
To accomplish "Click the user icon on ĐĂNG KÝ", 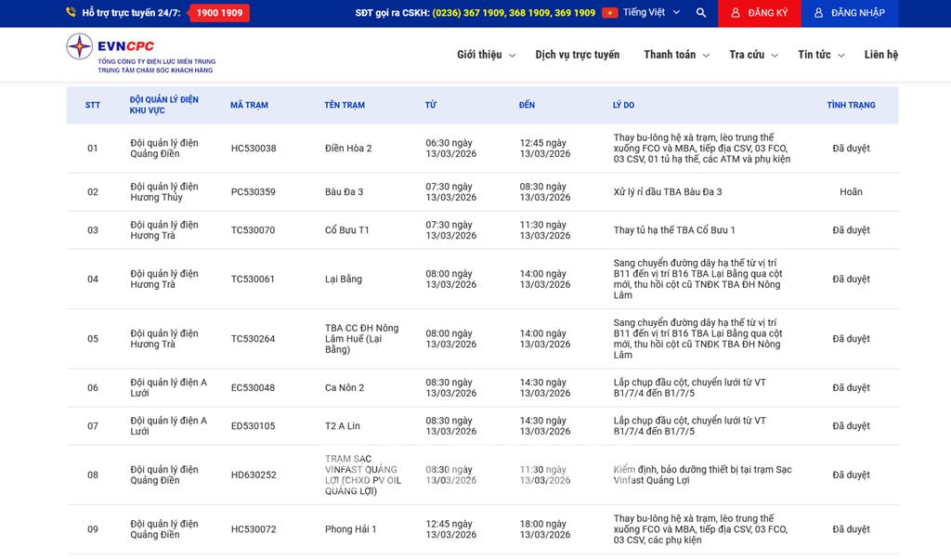I will point(736,13).
